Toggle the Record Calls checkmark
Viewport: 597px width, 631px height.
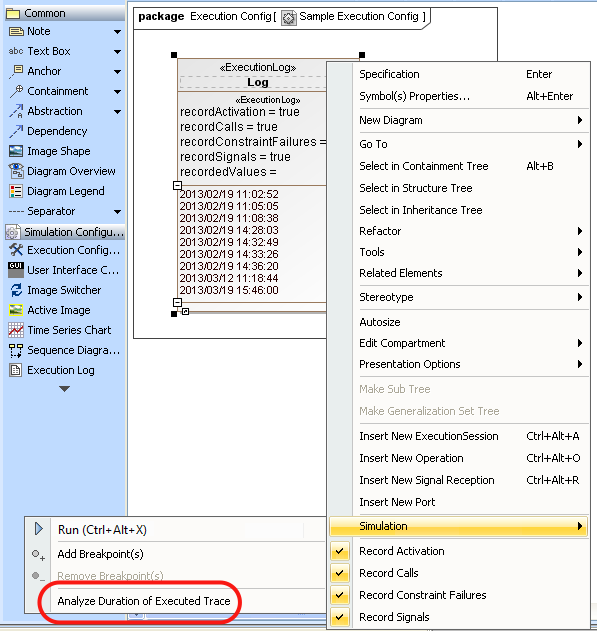340,573
